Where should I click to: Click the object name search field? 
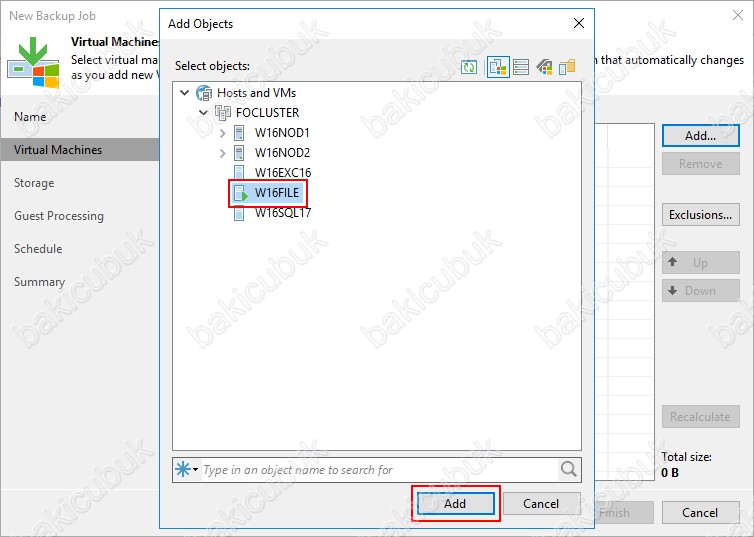[x=377, y=470]
